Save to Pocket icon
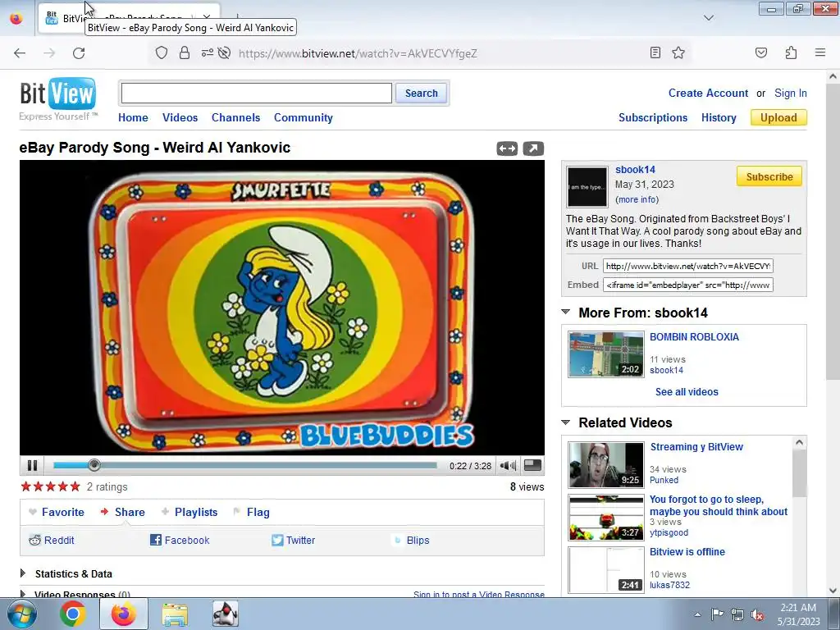The height and width of the screenshot is (630, 840). point(760,52)
